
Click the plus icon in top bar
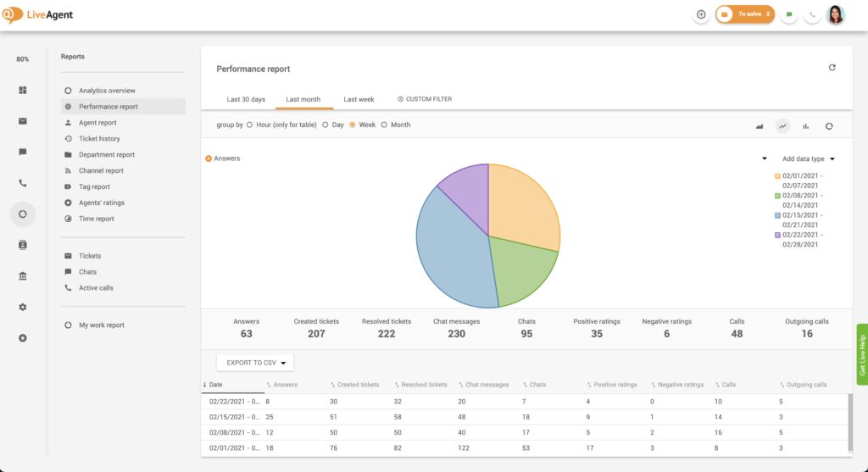click(701, 14)
